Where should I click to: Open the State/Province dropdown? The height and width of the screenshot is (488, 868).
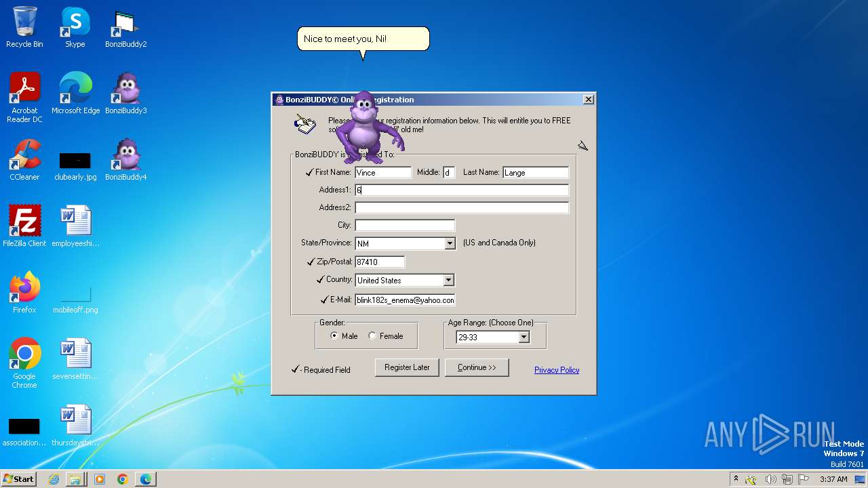[450, 243]
